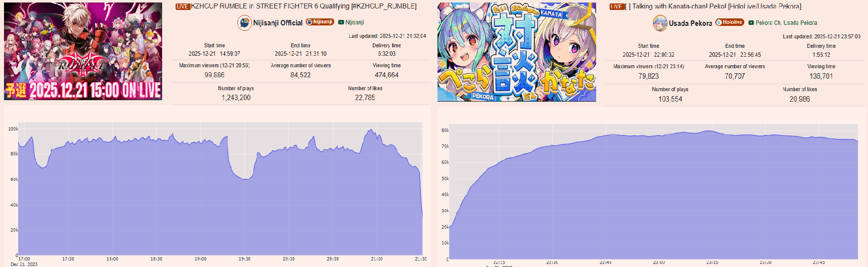Click inside the Usada Pekora viewer count area chart

point(653,192)
